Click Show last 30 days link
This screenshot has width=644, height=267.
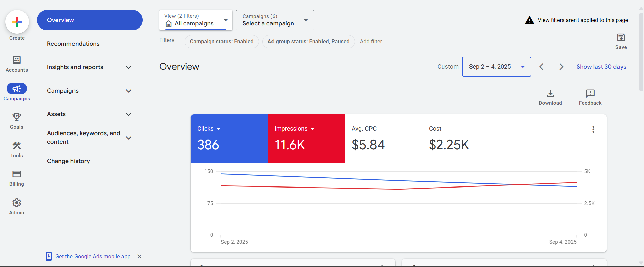pos(601,67)
